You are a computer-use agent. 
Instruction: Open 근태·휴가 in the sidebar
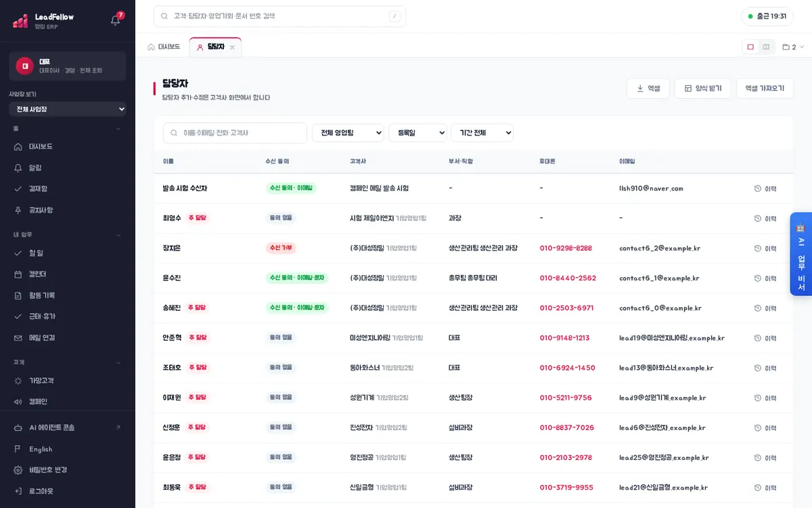68,316
